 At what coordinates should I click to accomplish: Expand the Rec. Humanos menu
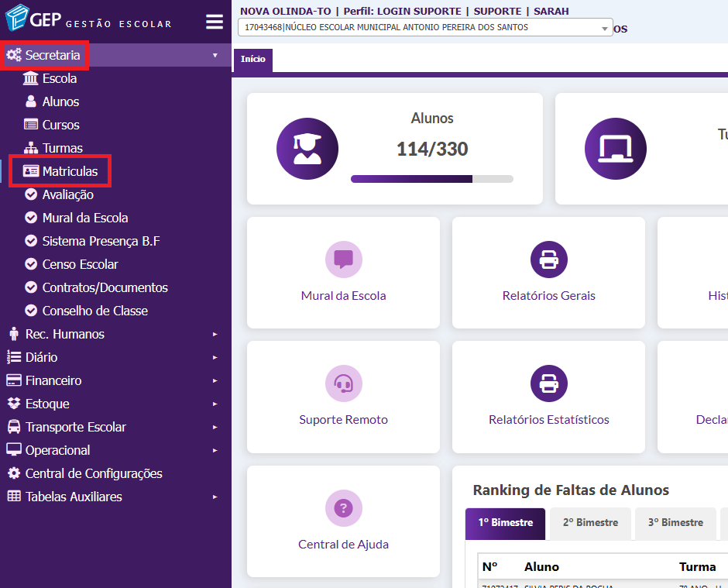[x=65, y=334]
